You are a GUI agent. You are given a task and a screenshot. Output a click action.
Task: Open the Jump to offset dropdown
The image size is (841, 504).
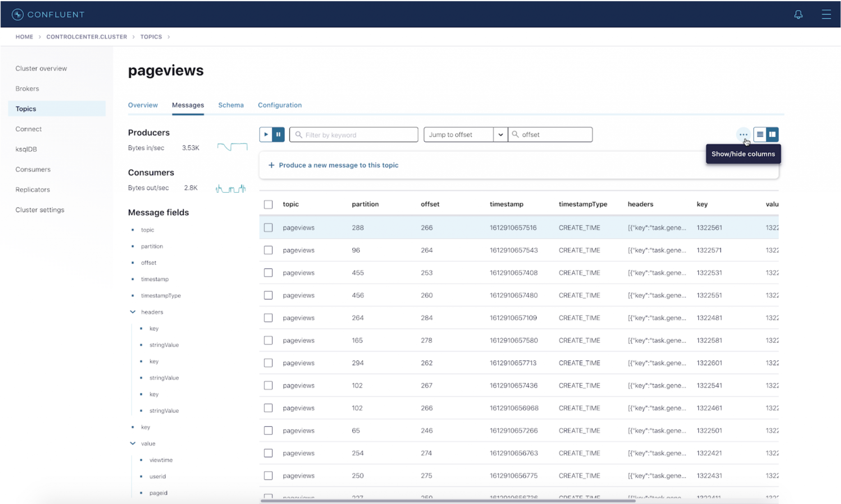[x=500, y=135]
